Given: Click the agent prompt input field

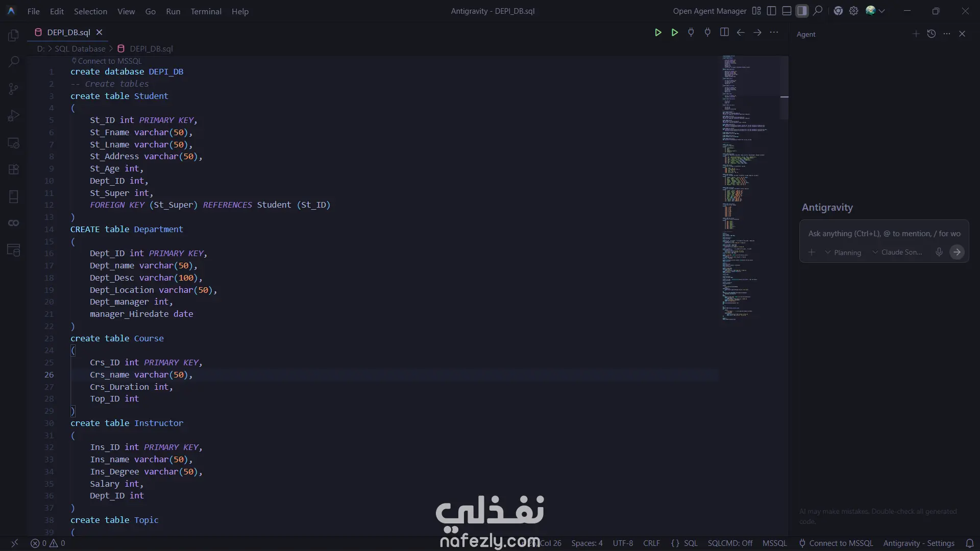Looking at the screenshot, I should pyautogui.click(x=884, y=234).
